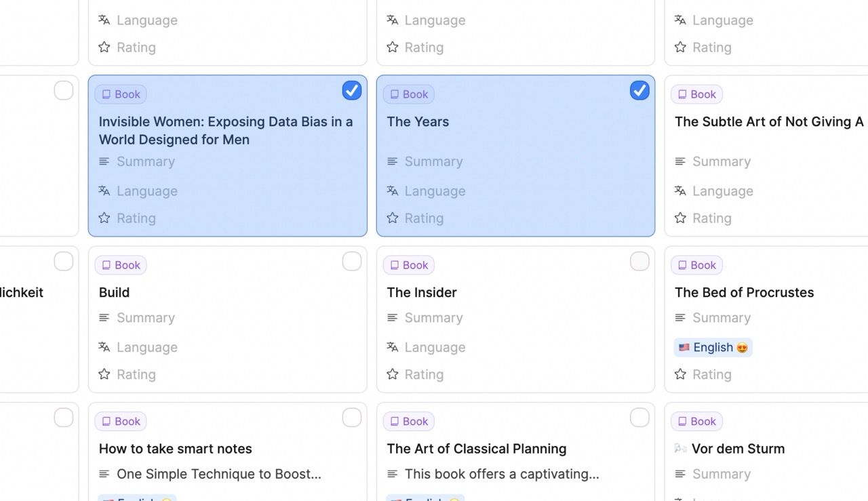The width and height of the screenshot is (868, 501).
Task: Click the Language translate icon on The Insider
Action: click(x=392, y=347)
